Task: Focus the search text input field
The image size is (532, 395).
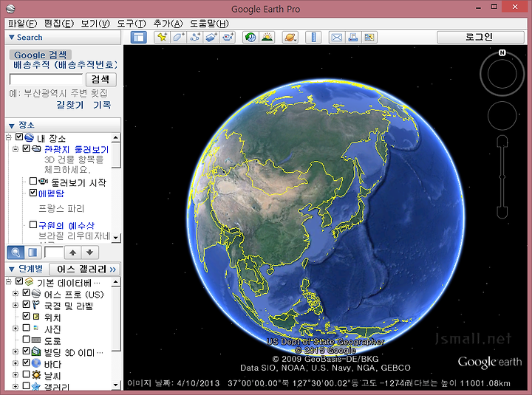Action: 46,79
